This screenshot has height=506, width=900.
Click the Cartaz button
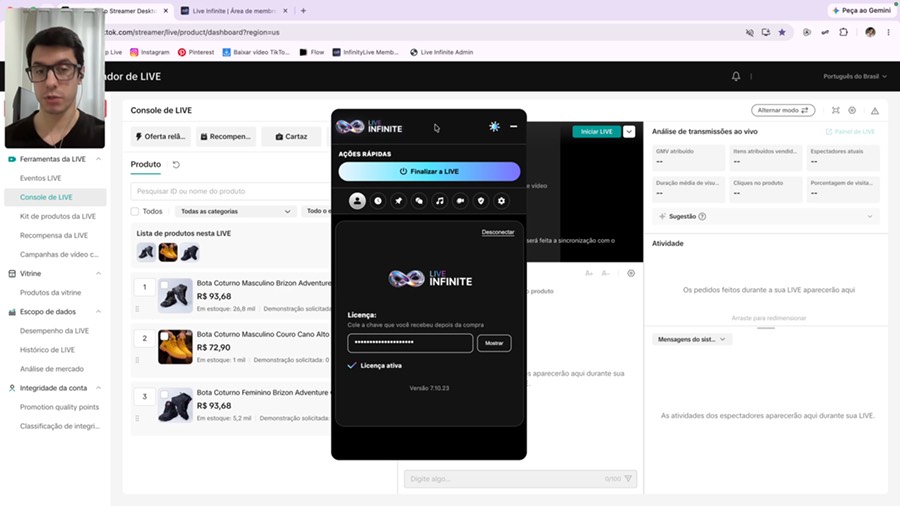(x=291, y=137)
